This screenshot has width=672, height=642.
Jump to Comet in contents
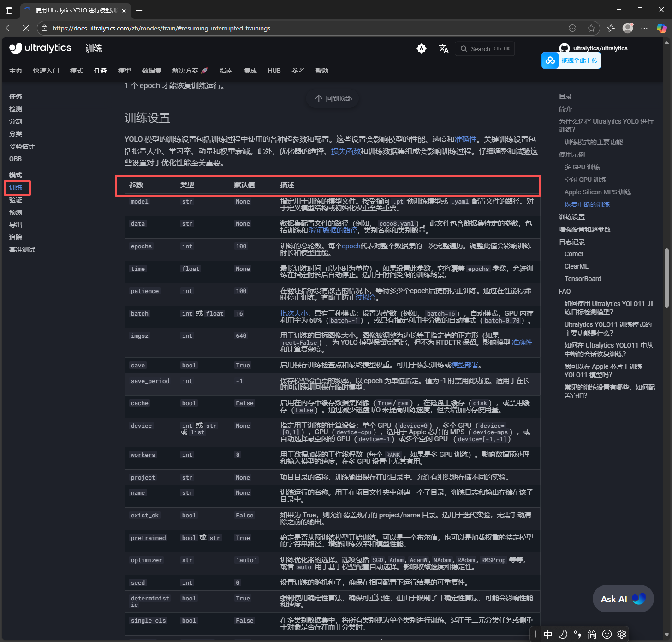pos(574,254)
